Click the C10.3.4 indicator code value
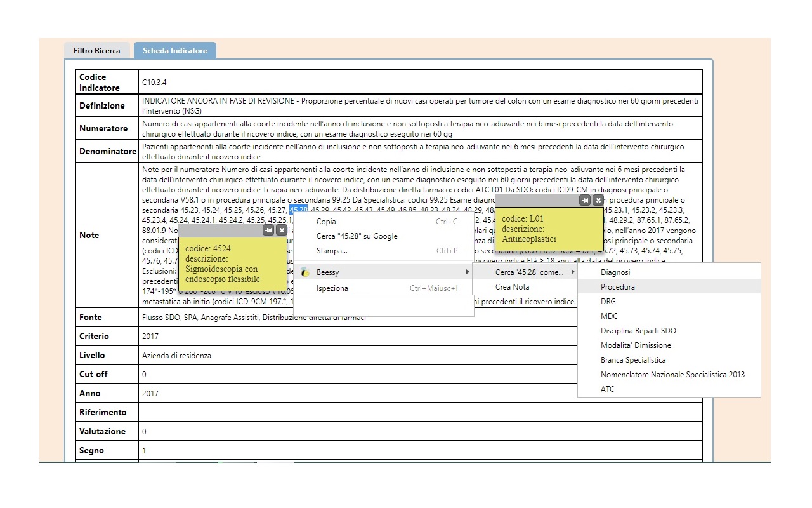 pyautogui.click(x=154, y=83)
